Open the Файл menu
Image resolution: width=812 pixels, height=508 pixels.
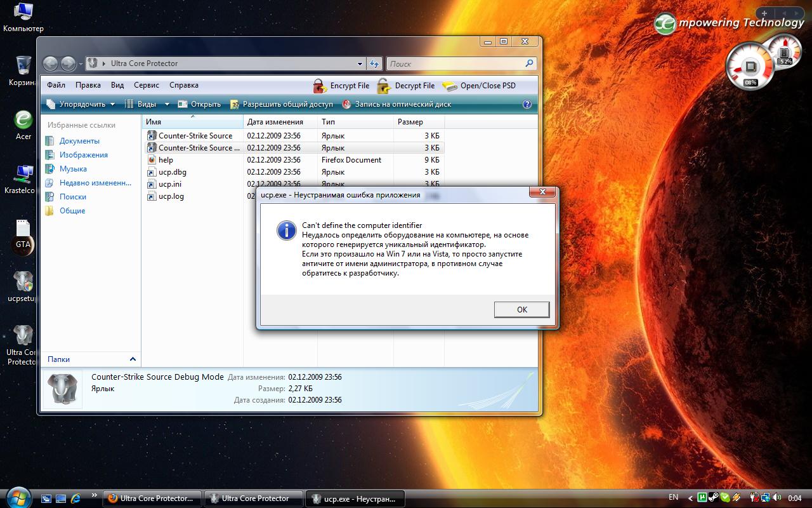[56, 85]
